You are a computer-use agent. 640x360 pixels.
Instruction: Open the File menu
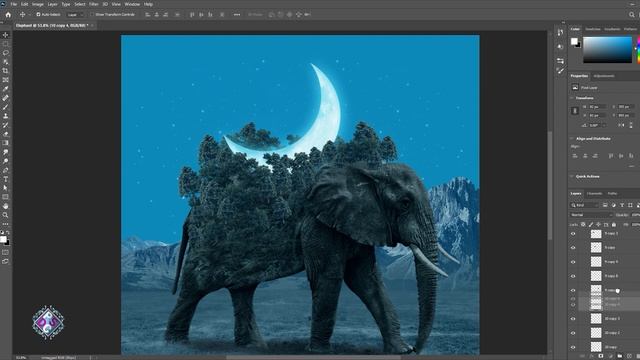pos(14,4)
